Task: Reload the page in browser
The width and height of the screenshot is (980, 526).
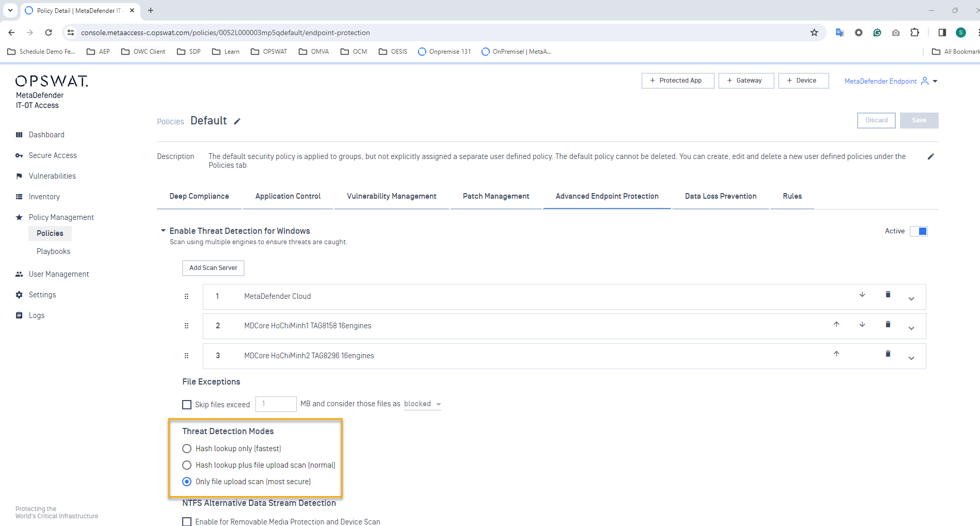Action: [49, 33]
